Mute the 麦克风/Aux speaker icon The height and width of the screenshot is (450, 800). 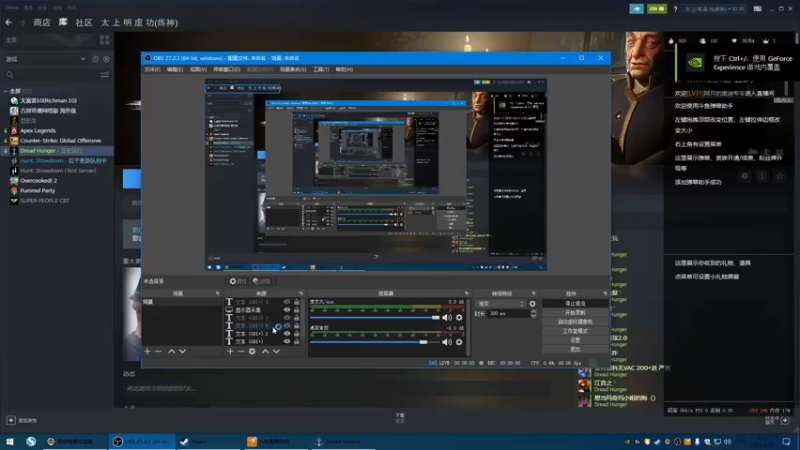point(447,317)
